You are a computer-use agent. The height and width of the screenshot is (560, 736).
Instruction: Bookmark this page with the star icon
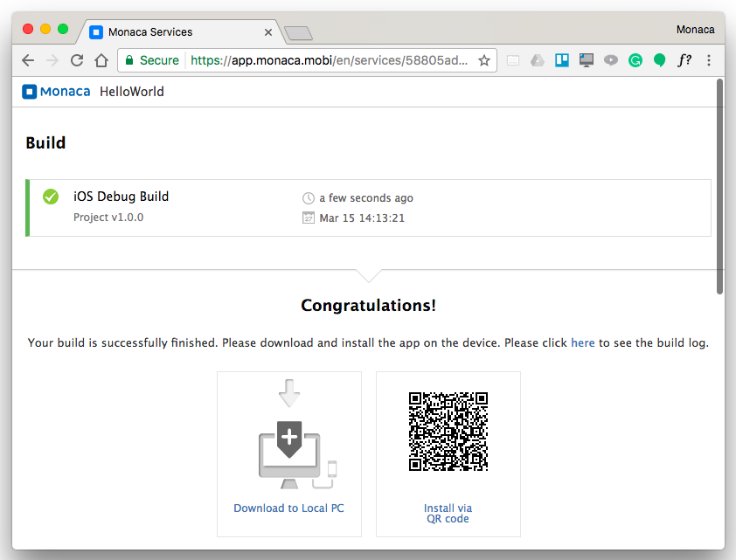(484, 60)
